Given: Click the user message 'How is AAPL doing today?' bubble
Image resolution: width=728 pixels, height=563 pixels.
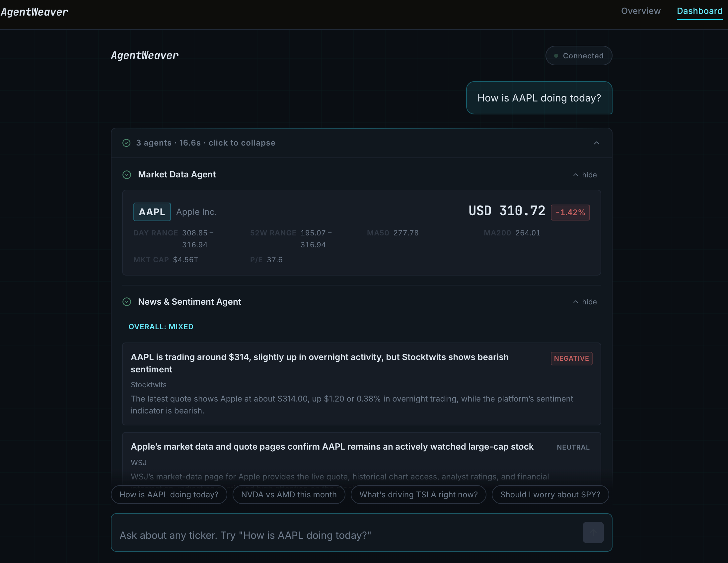Looking at the screenshot, I should click(x=539, y=98).
